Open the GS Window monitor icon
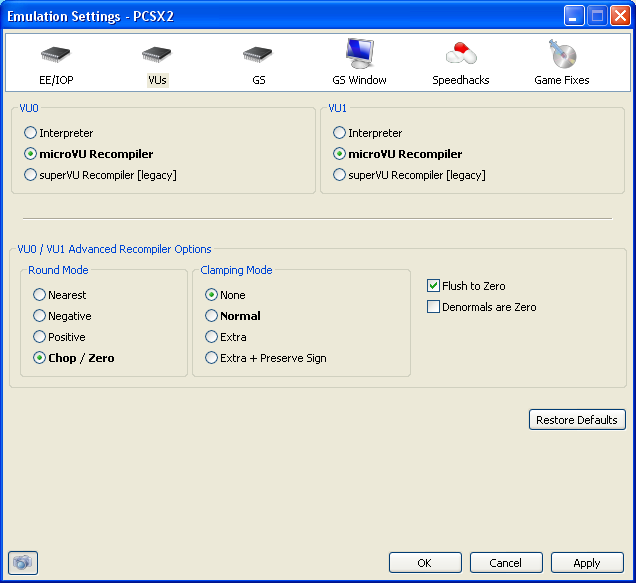Image resolution: width=636 pixels, height=583 pixels. 359,53
